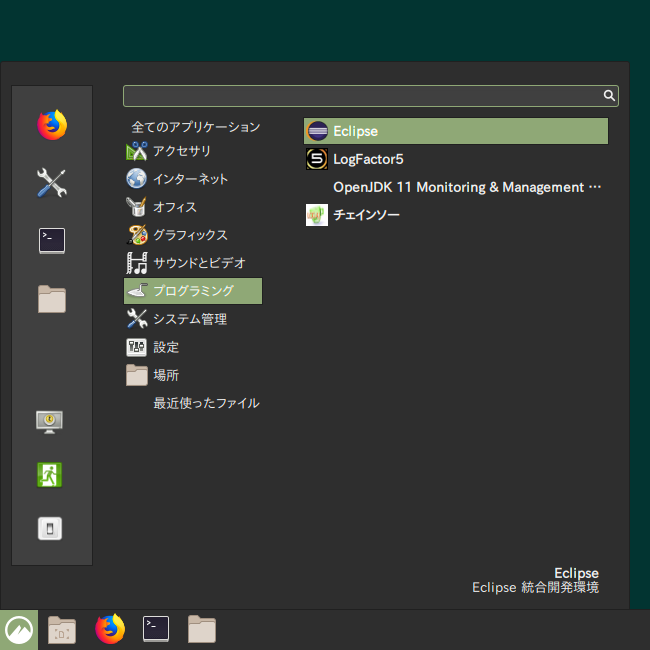650x650 pixels.
Task: Open the 場所 places category
Action: [193, 375]
